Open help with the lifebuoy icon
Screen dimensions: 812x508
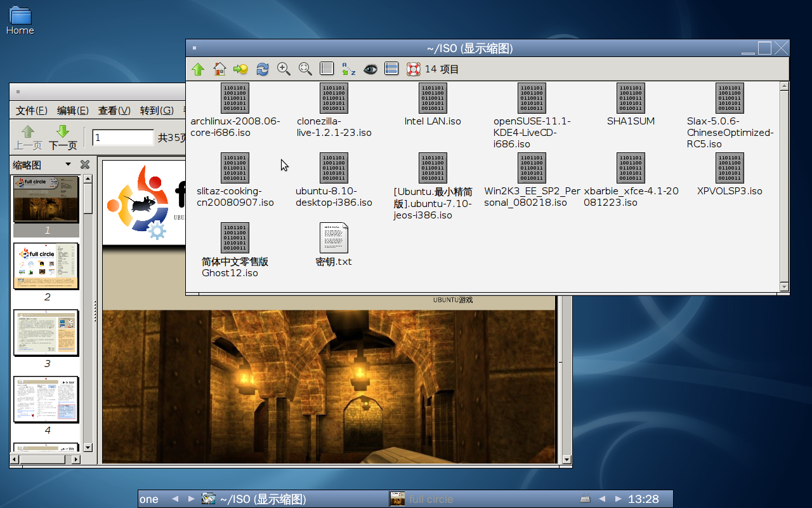click(x=413, y=69)
